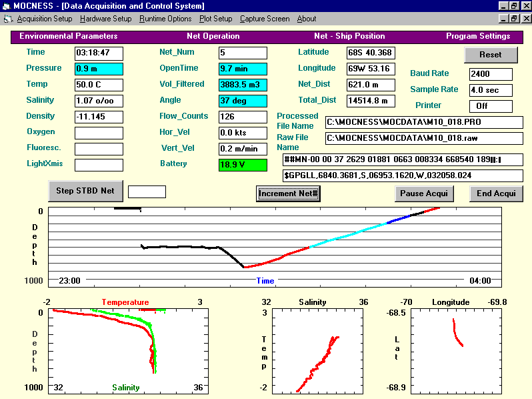
Task: Click the Increment Net# button
Action: coord(288,193)
